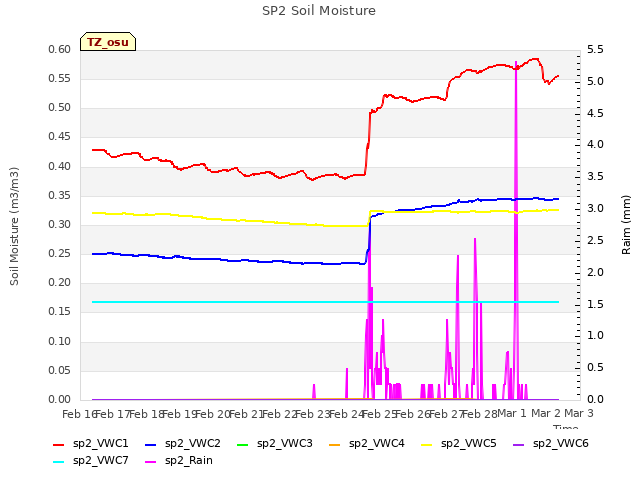
Task: Click the Raim (mm) right axis label
Action: pos(626,225)
